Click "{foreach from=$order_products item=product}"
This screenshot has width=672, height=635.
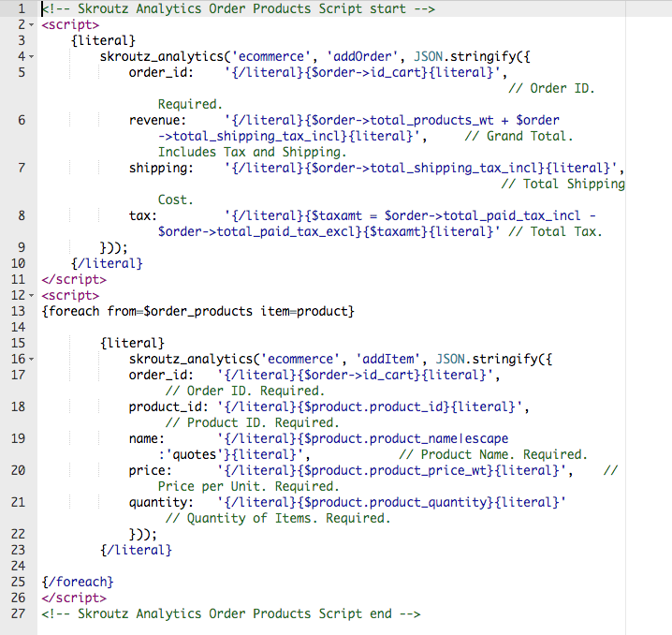[198, 311]
